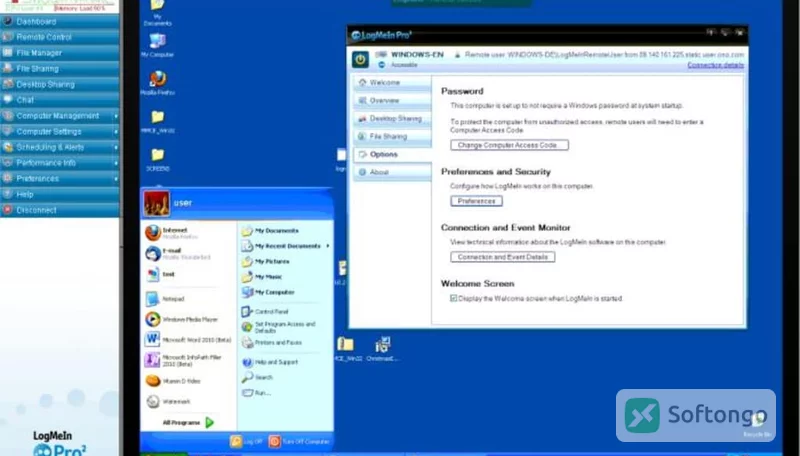Viewport: 800px width, 456px height.
Task: Click the File Manager sidebar icon
Action: pos(7,53)
